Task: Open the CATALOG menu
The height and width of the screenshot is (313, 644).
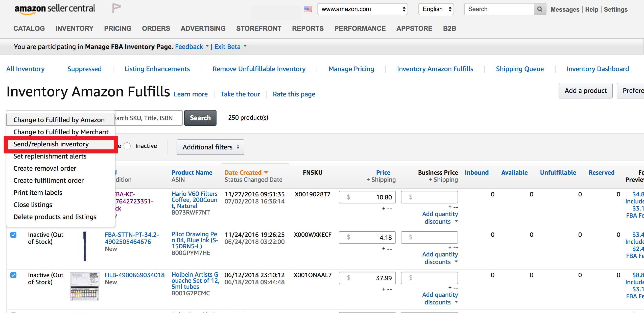Action: [29, 29]
